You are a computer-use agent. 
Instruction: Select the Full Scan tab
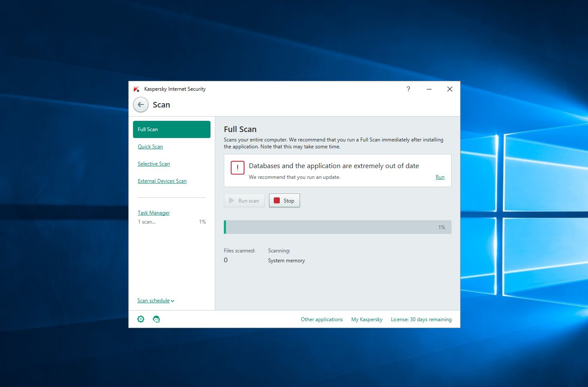(x=172, y=129)
